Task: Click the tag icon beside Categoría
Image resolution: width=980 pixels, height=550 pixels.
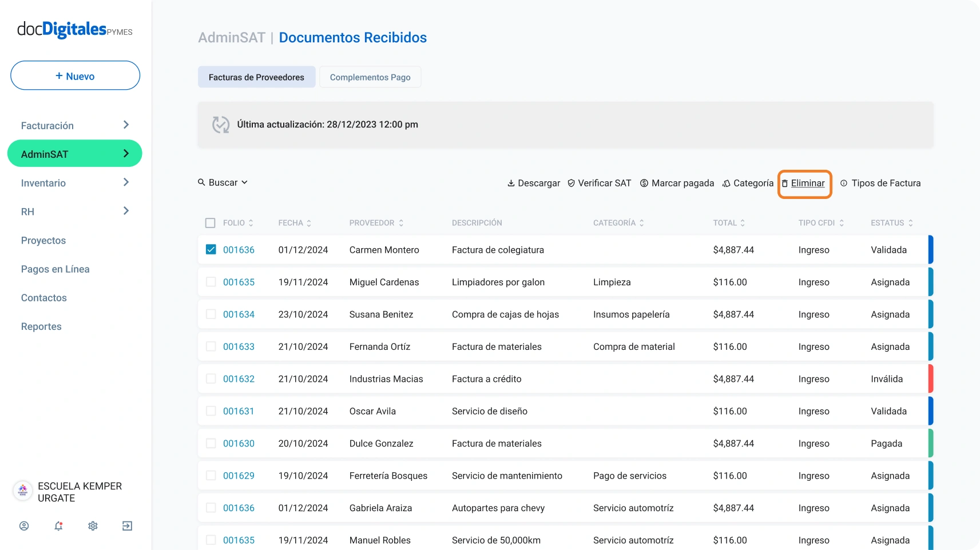Action: pos(727,184)
